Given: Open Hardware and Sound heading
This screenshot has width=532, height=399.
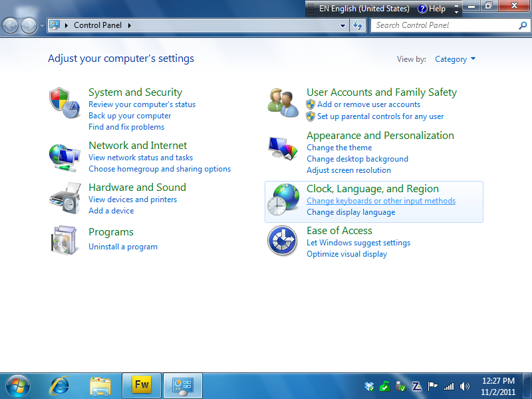Looking at the screenshot, I should point(137,188).
